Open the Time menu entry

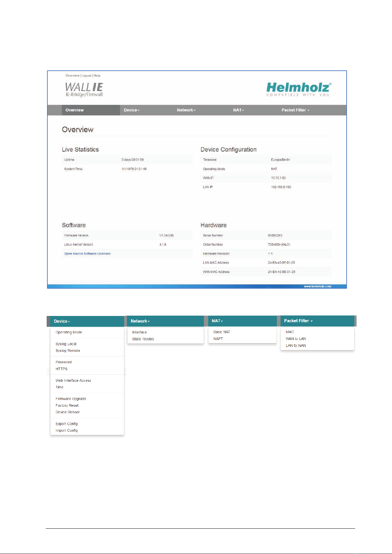pyautogui.click(x=60, y=387)
